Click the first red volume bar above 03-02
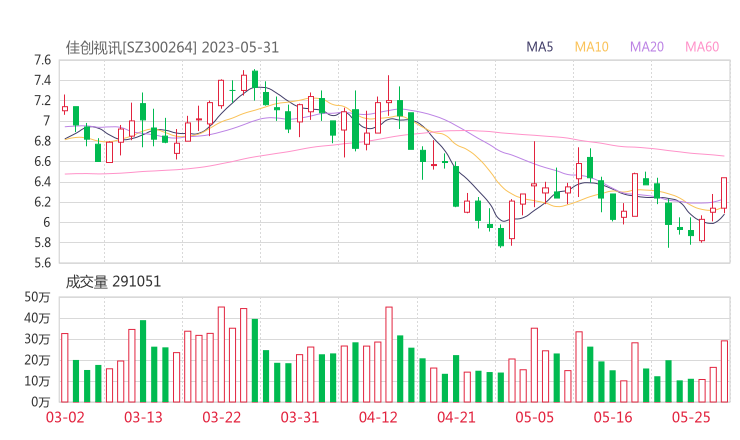 65,368
